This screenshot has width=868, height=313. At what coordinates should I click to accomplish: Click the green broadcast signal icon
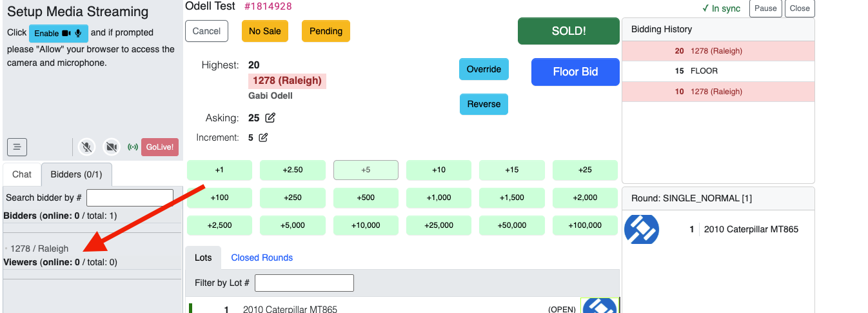pyautogui.click(x=133, y=147)
